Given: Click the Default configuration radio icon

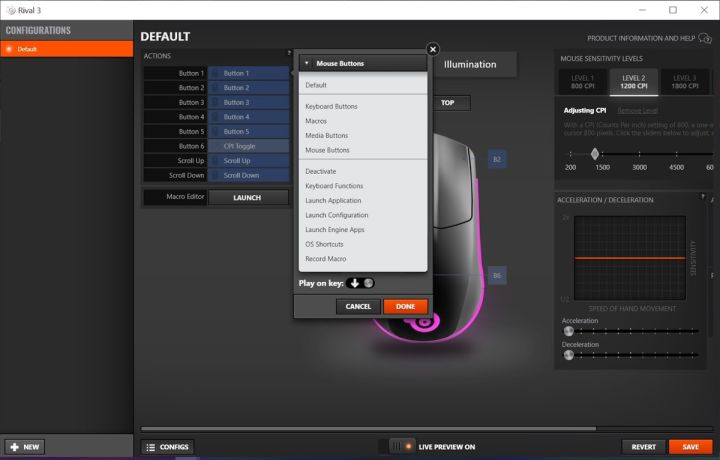Looking at the screenshot, I should tap(9, 49).
